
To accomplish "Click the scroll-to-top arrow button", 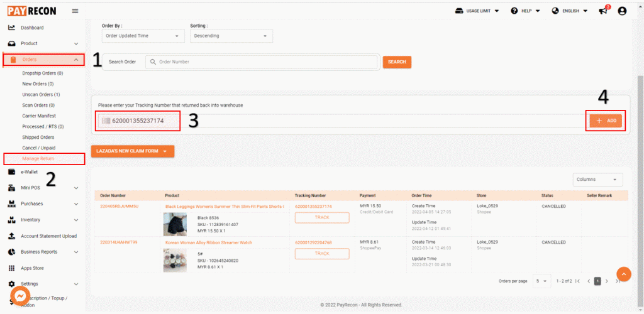I will point(623,274).
